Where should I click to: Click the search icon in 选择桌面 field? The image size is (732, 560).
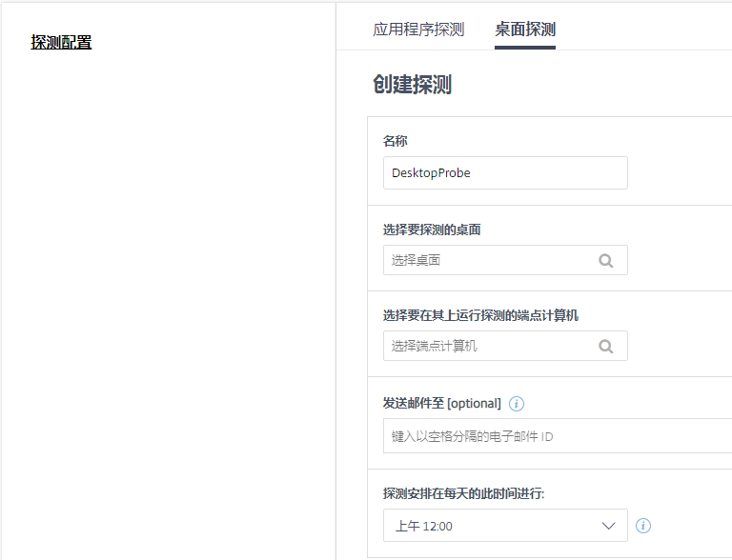click(x=605, y=260)
